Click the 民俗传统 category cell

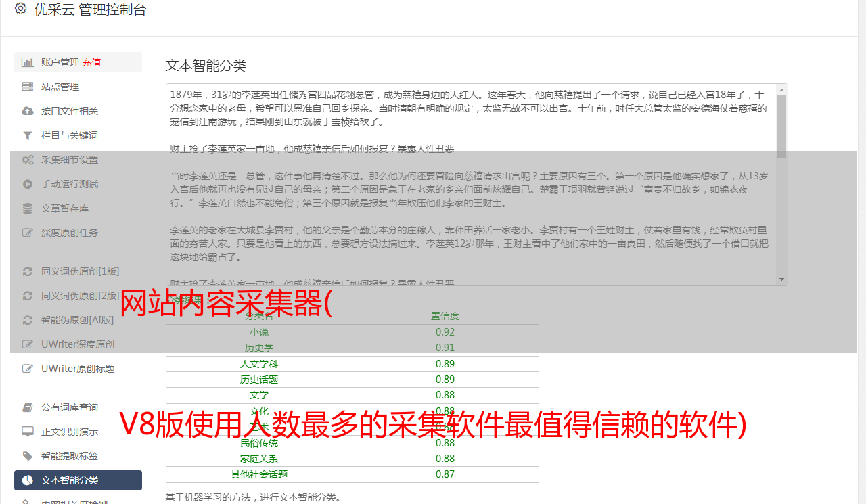tap(259, 443)
